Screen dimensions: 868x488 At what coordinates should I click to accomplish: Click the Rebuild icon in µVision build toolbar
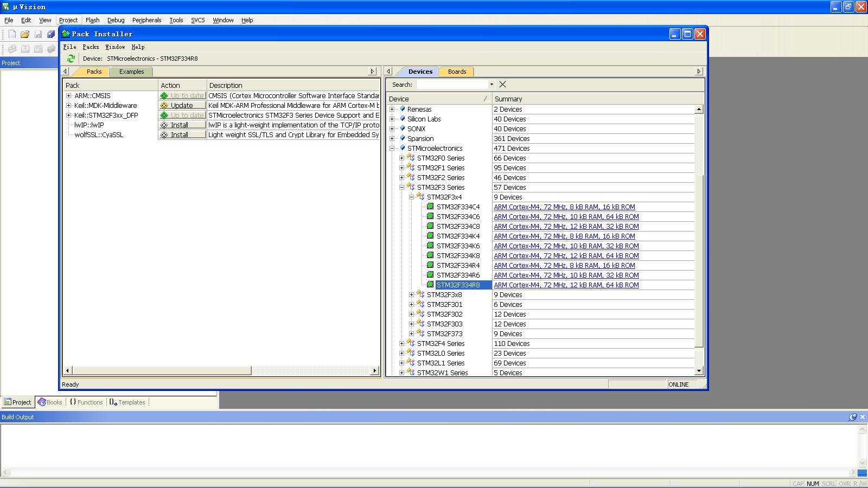(38, 49)
